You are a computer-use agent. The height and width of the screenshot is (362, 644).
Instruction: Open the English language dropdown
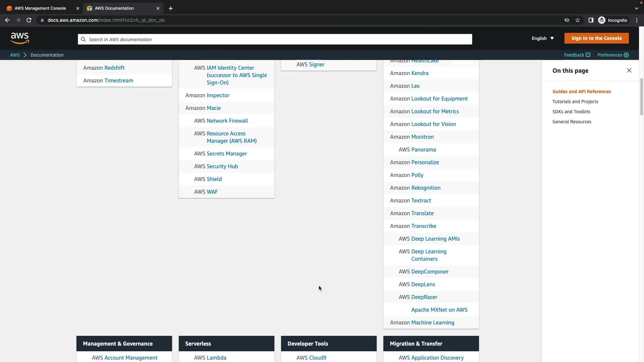pyautogui.click(x=542, y=38)
